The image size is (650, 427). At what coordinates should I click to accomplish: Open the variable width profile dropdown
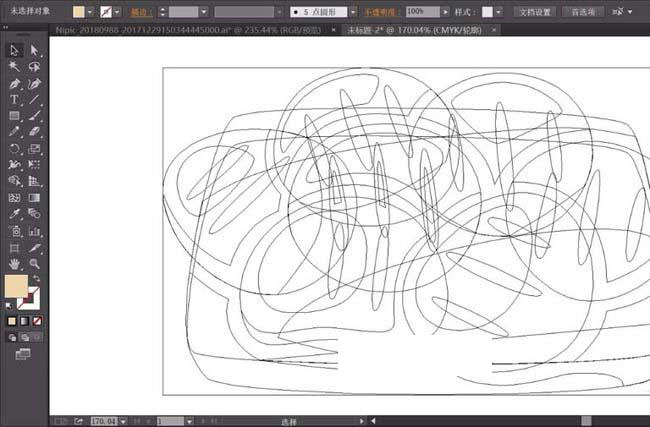point(279,12)
